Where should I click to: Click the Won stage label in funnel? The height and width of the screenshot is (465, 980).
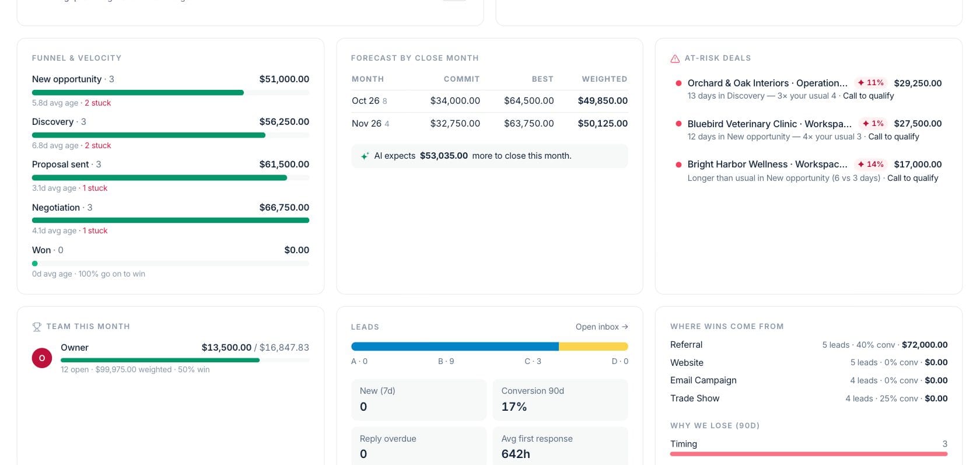pos(41,250)
